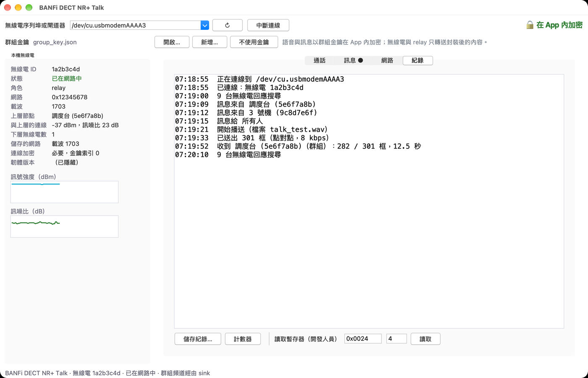Click the 在 App 內加密 encryption label

(559, 25)
